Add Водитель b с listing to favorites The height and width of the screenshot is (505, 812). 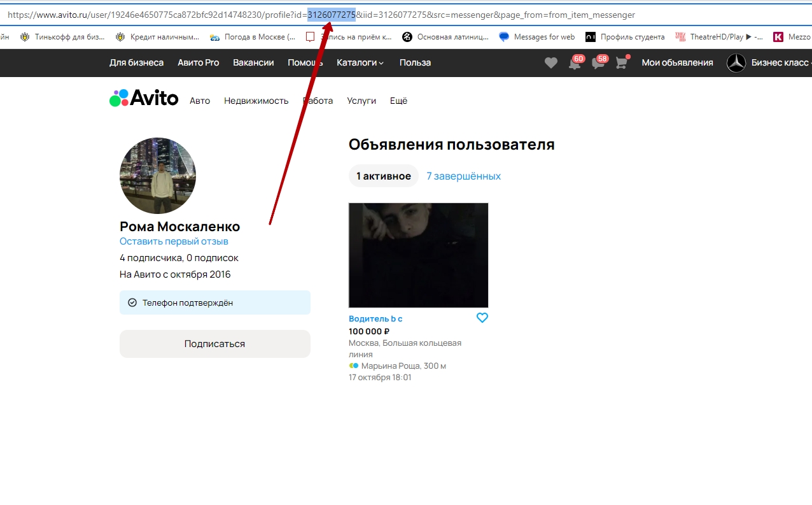point(482,318)
